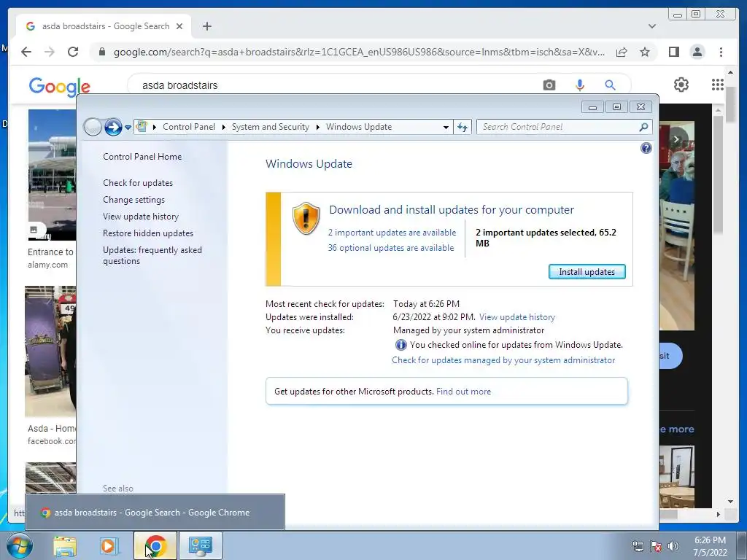Click the next image arrow in Chrome preview
The image size is (747, 560).
point(676,139)
